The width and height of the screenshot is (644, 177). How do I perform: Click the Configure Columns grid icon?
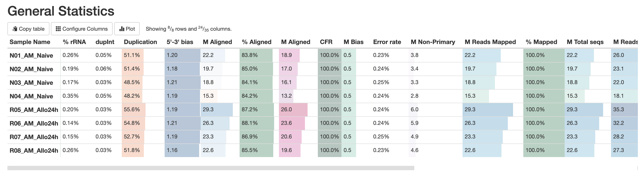(58, 29)
